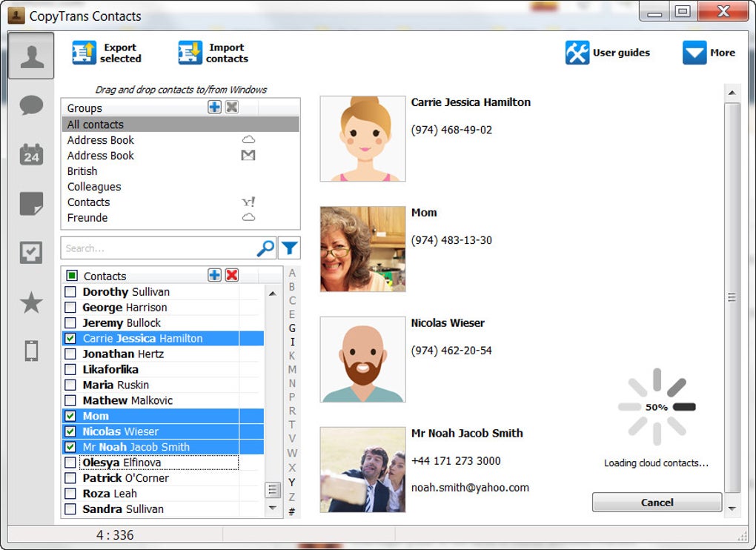Uncheck the Mom contact checkbox

[70, 416]
